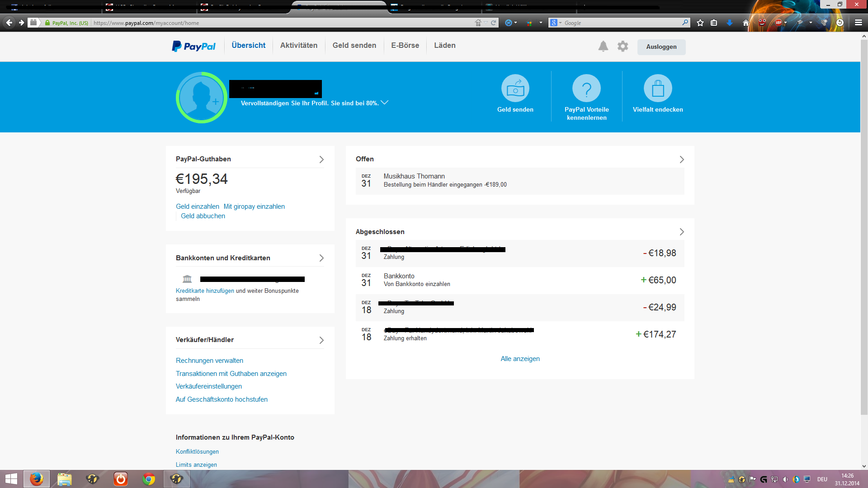Click the Logitech G tray icon
This screenshot has width=868, height=488.
tap(764, 479)
